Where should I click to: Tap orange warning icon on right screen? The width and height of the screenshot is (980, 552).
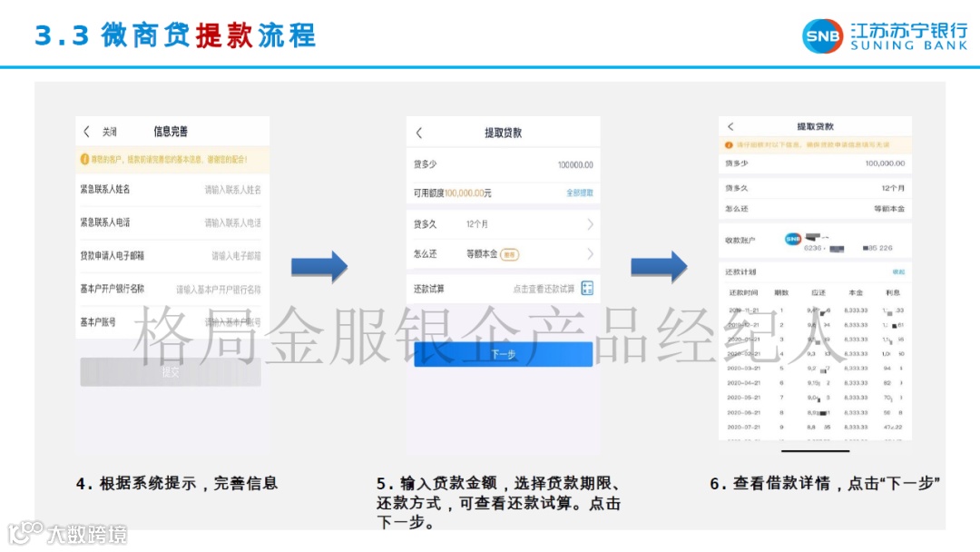(729, 145)
